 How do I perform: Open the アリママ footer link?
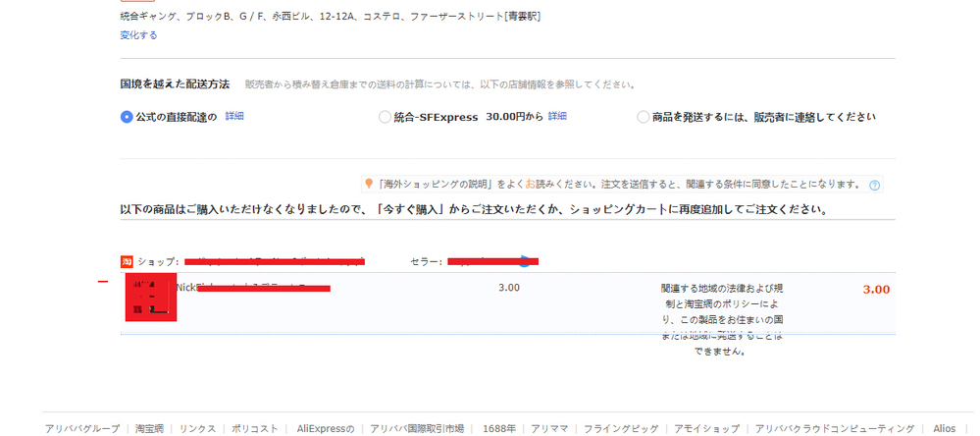click(x=549, y=428)
